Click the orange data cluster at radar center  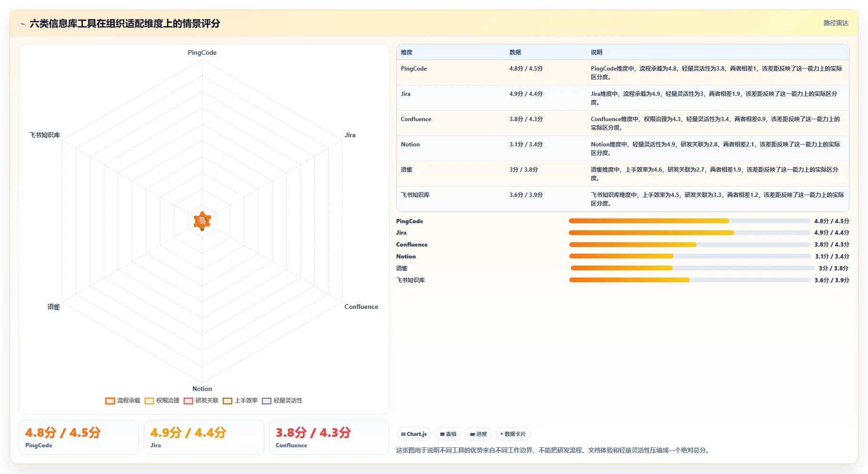click(202, 221)
